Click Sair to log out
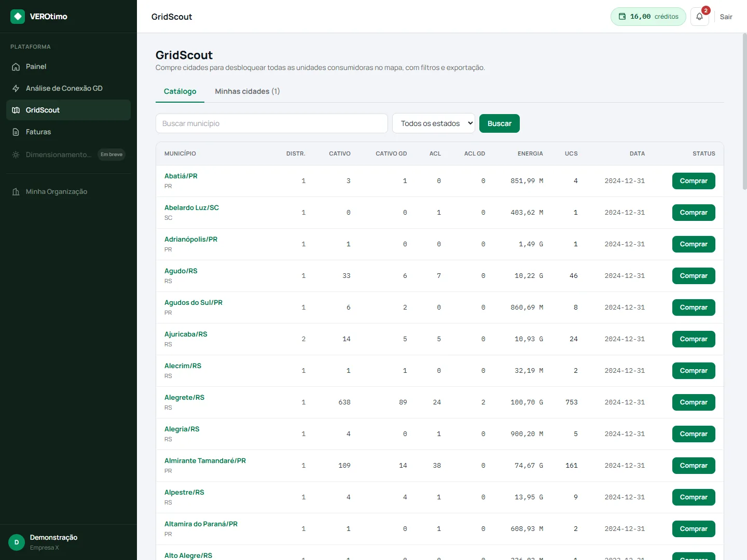 (726, 17)
